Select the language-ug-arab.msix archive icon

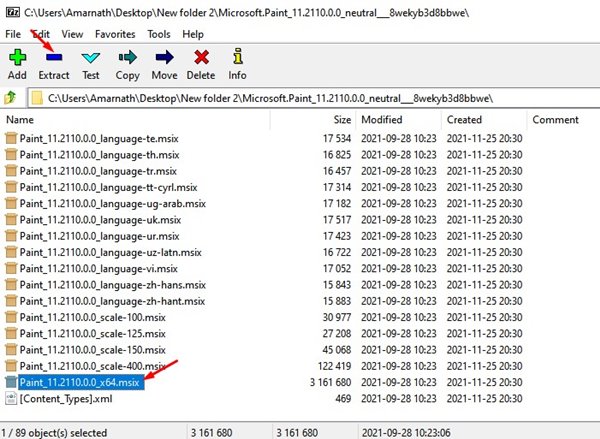click(11, 203)
